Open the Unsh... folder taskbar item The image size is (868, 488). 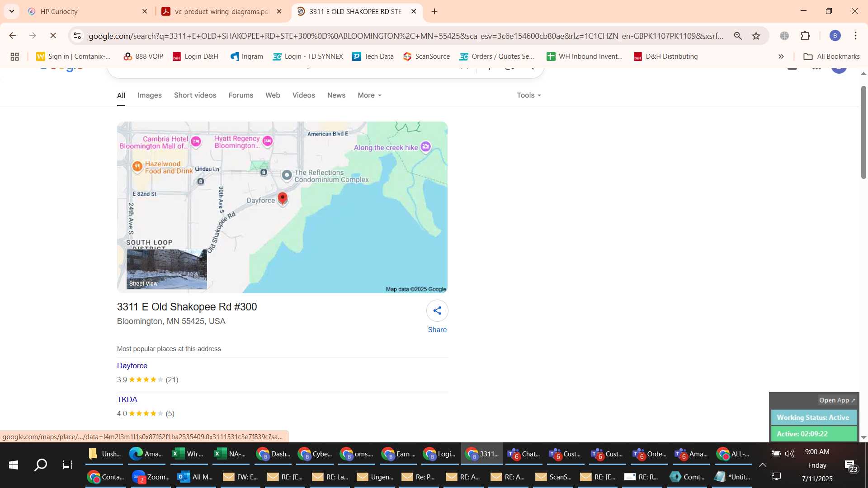[104, 454]
